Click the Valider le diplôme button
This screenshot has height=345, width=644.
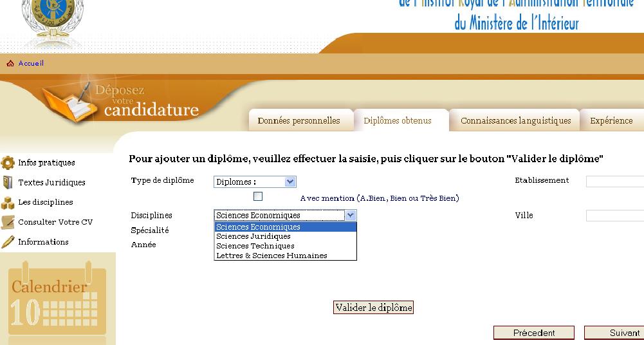373,307
